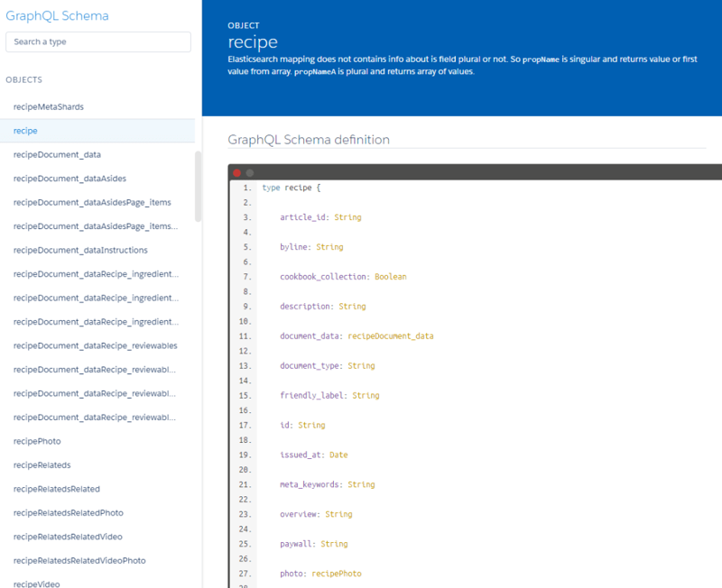Open recipeRelateds in the sidebar list

click(x=42, y=465)
